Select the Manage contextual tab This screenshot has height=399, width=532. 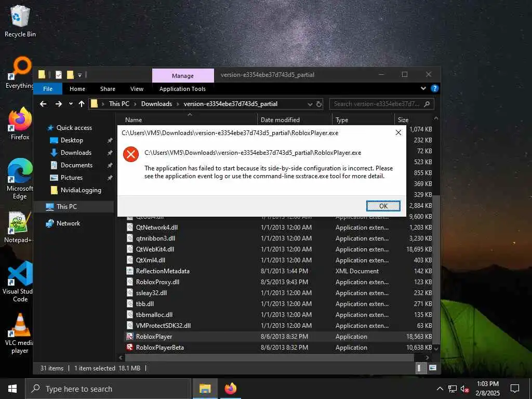point(183,76)
